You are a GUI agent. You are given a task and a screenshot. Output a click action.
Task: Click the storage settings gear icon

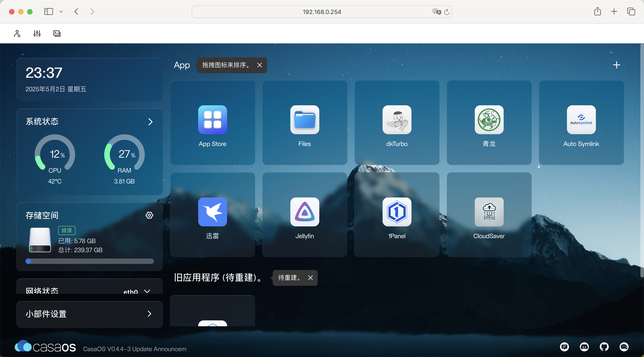point(149,215)
